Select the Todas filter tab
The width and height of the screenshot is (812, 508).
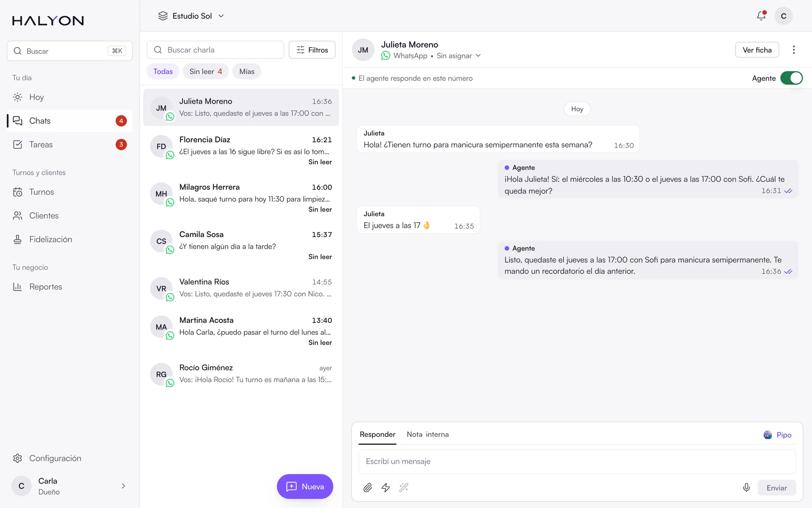[x=163, y=72]
